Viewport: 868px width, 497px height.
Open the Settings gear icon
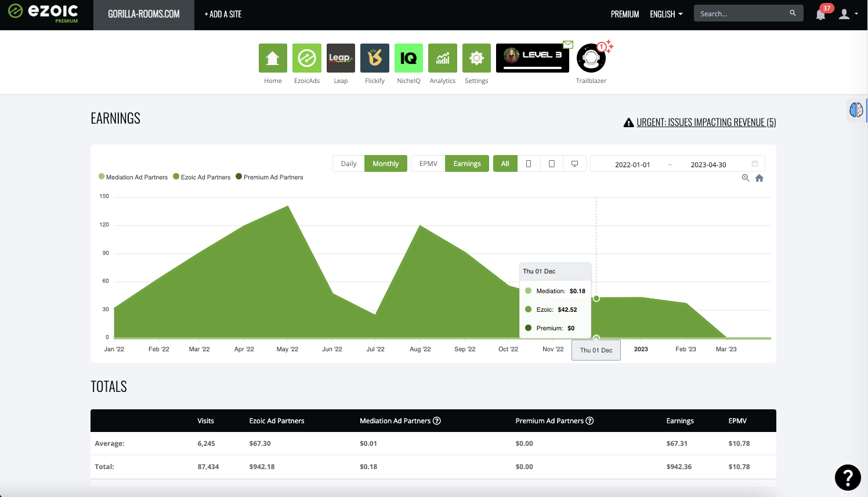[x=476, y=58]
